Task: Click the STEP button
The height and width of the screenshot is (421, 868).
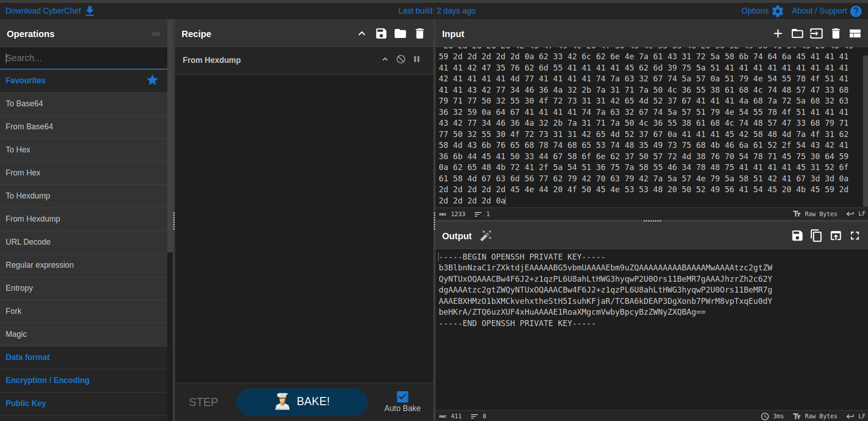Action: point(204,402)
